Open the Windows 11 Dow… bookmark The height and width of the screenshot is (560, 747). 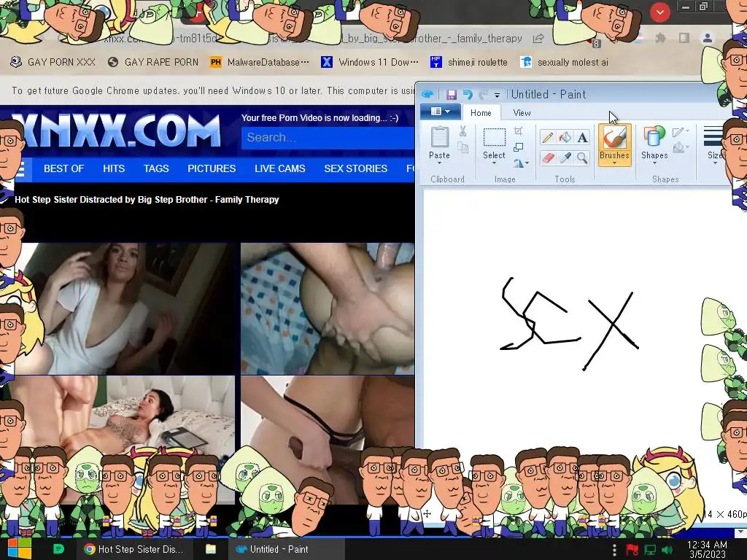tap(370, 62)
